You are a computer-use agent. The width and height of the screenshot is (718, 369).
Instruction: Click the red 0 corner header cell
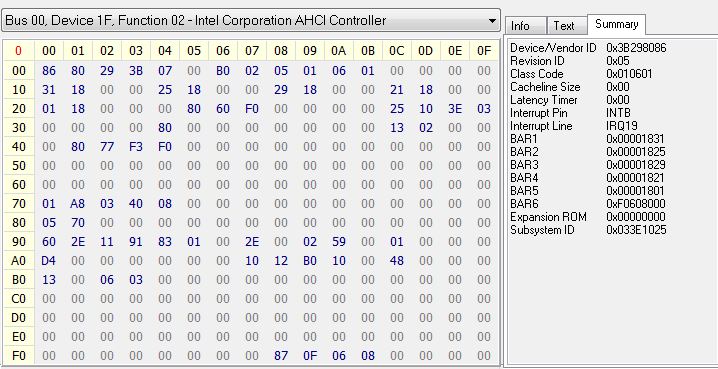[x=18, y=50]
